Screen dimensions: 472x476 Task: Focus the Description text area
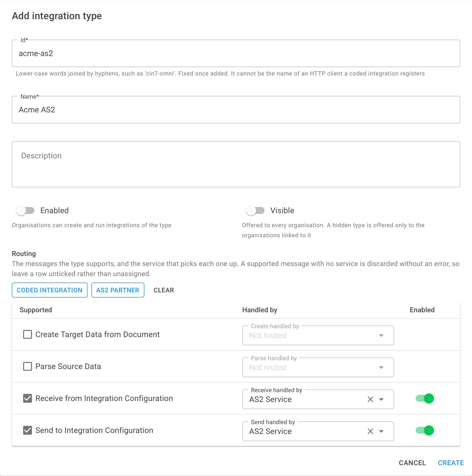236,164
